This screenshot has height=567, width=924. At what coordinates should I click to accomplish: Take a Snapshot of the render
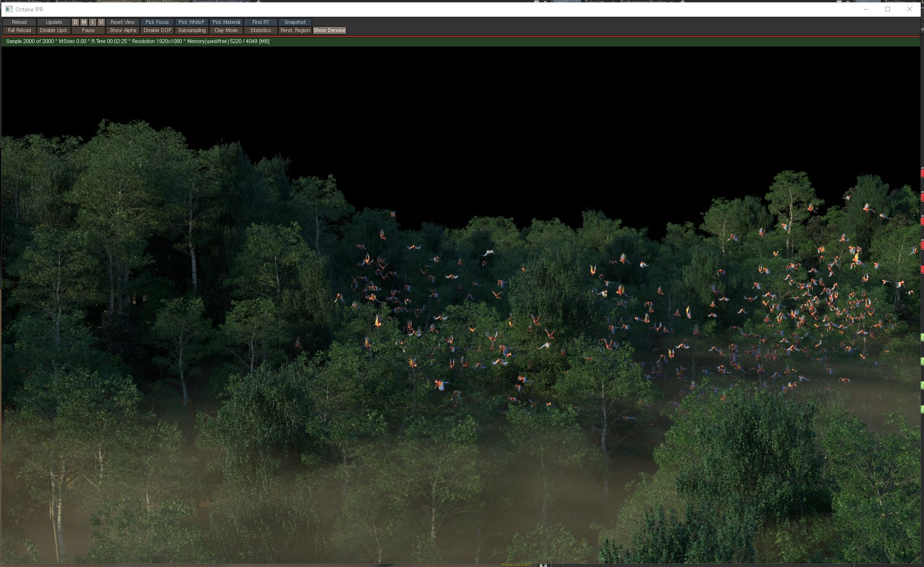coord(295,22)
